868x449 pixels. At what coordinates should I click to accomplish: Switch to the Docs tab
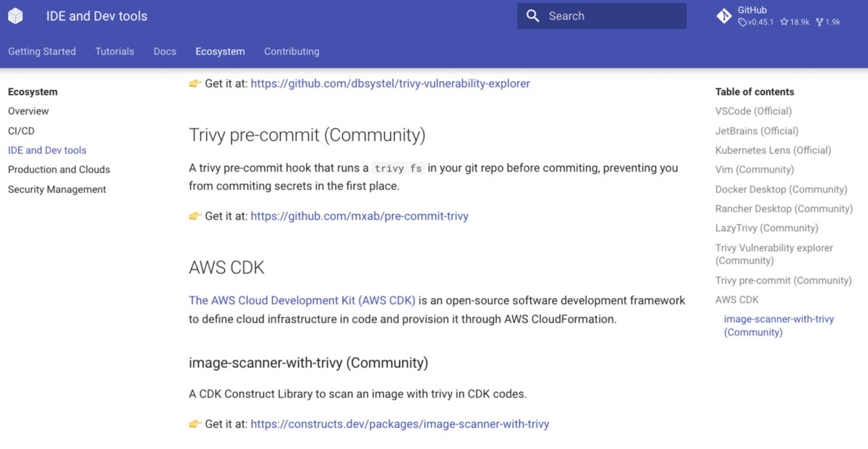165,51
